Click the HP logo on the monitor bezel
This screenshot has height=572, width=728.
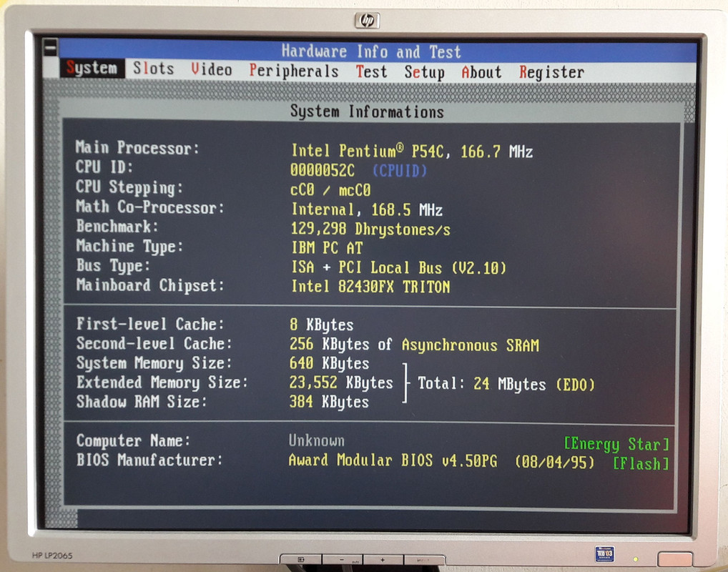click(x=368, y=21)
